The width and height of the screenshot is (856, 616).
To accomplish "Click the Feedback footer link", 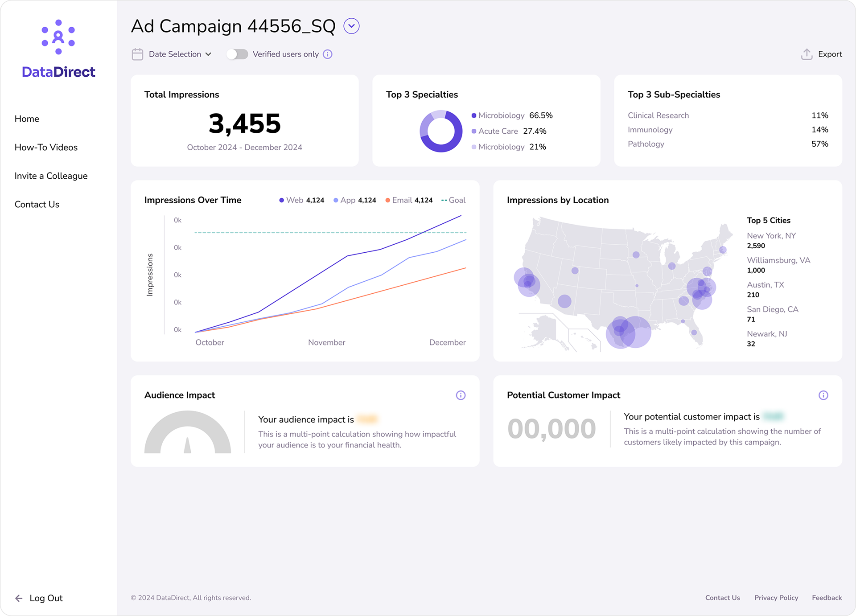I will click(x=827, y=598).
